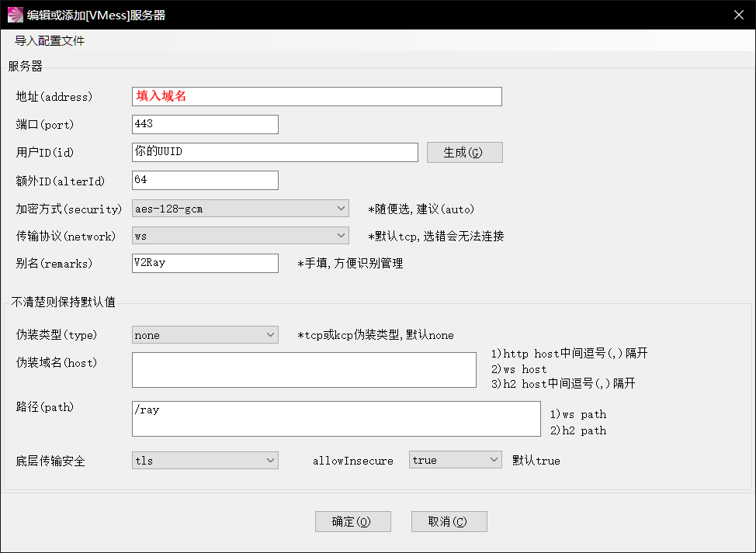Close the VMess server edit dialog

(x=738, y=15)
